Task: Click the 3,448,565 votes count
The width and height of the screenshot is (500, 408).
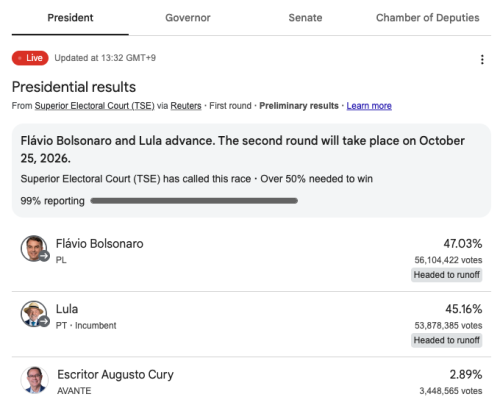Action: (451, 391)
